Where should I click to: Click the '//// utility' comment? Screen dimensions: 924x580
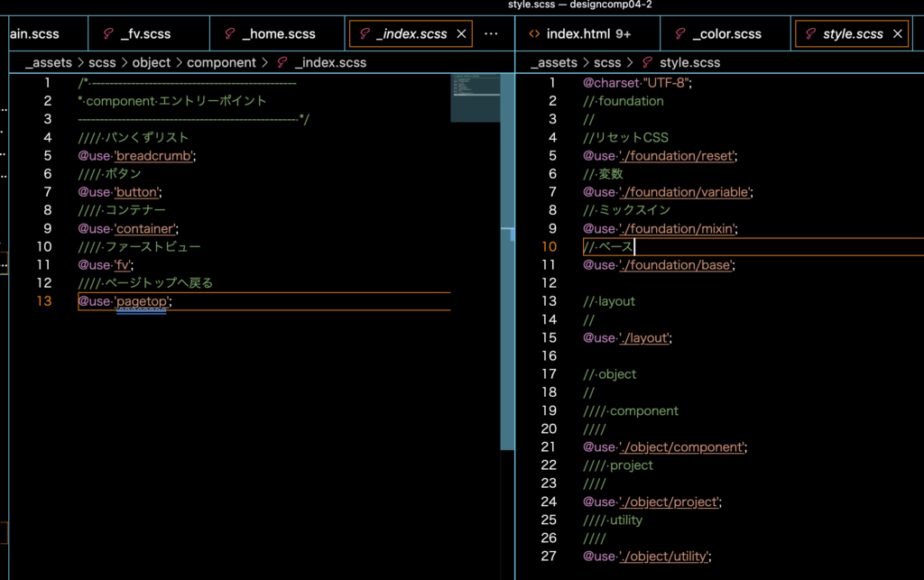(x=613, y=520)
